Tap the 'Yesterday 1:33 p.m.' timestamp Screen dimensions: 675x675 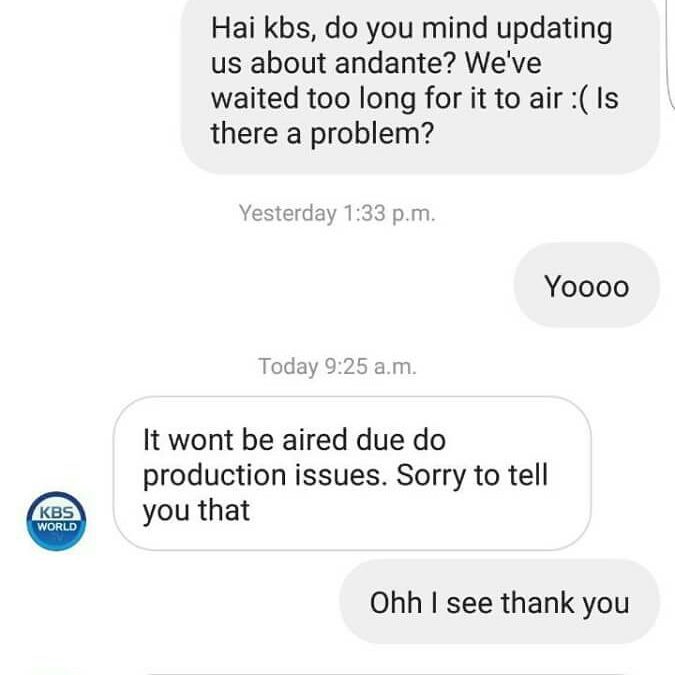tap(337, 213)
